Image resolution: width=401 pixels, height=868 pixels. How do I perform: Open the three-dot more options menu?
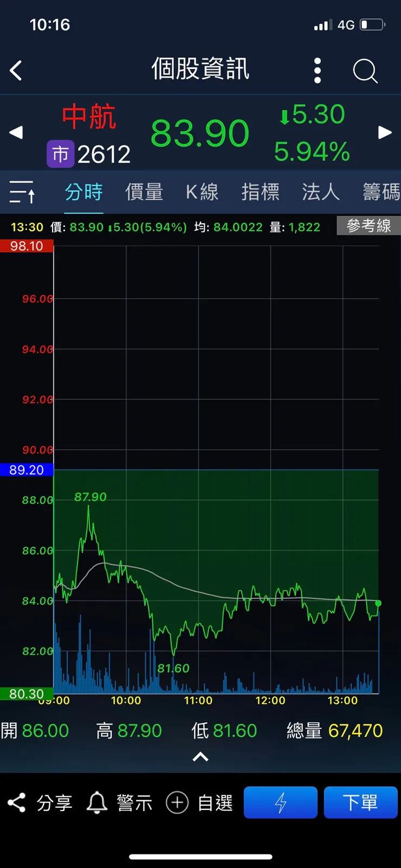point(318,70)
